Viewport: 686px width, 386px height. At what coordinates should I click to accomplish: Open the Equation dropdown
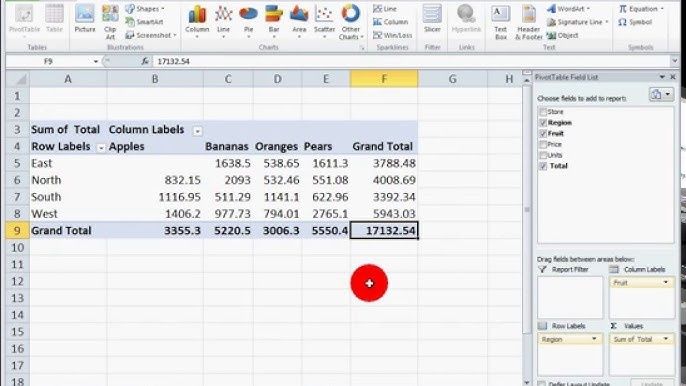(x=641, y=9)
